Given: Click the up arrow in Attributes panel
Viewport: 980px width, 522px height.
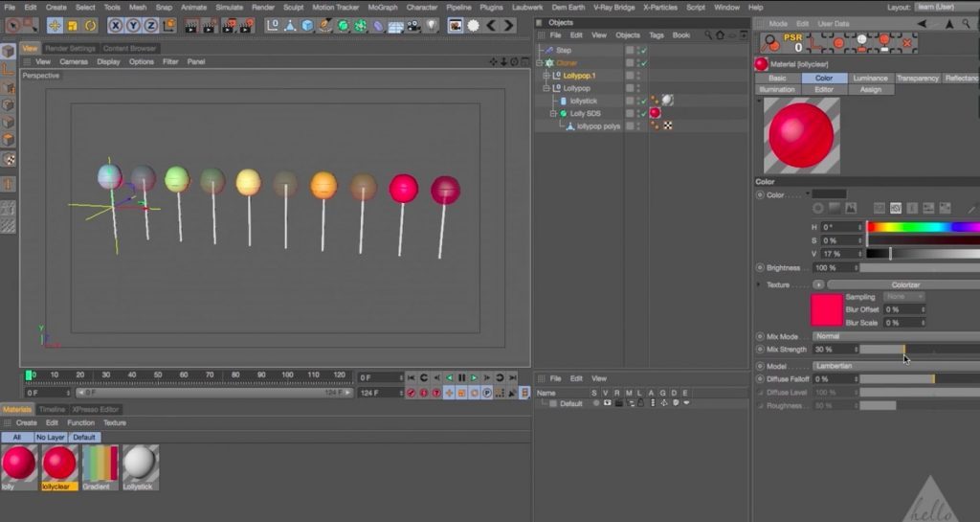Looking at the screenshot, I should pyautogui.click(x=949, y=24).
